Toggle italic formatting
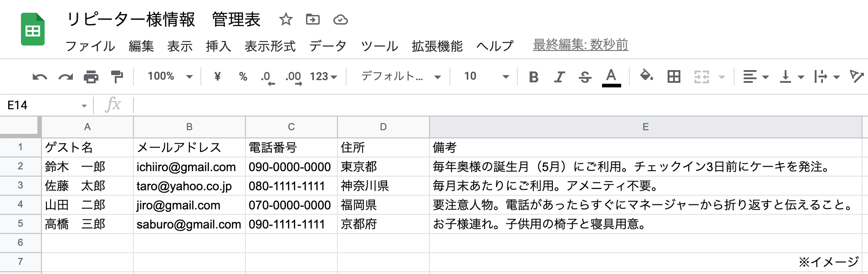 [x=559, y=77]
